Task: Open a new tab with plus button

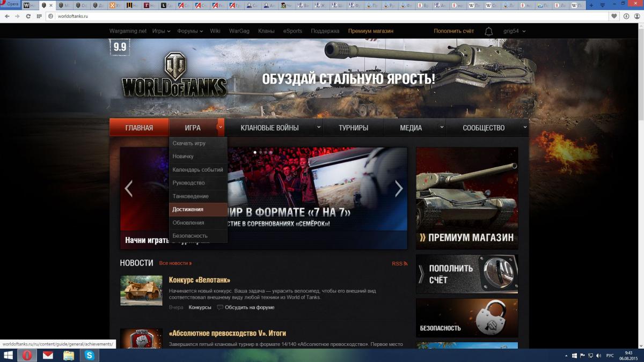Action: coord(591,5)
